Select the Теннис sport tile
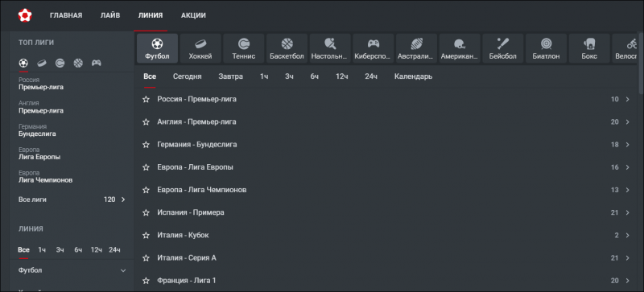 (244, 48)
